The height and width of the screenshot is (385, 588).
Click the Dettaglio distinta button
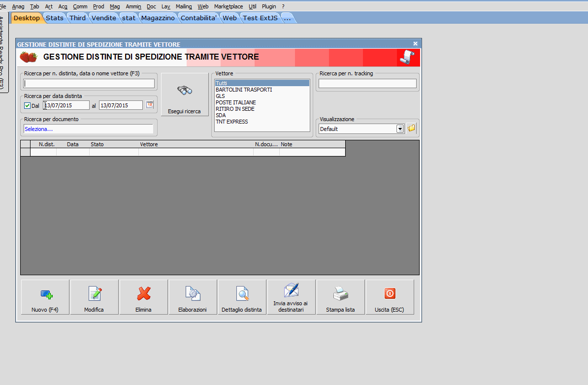coord(242,297)
